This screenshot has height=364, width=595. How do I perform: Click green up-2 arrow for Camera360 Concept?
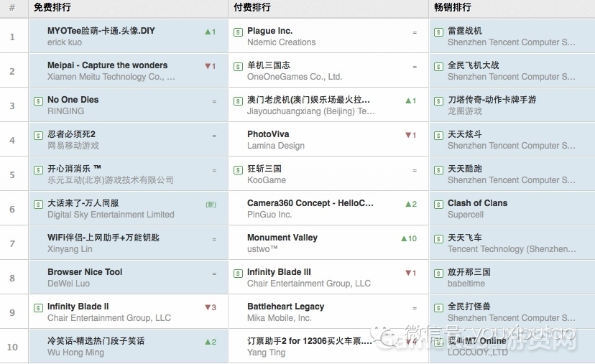(410, 204)
